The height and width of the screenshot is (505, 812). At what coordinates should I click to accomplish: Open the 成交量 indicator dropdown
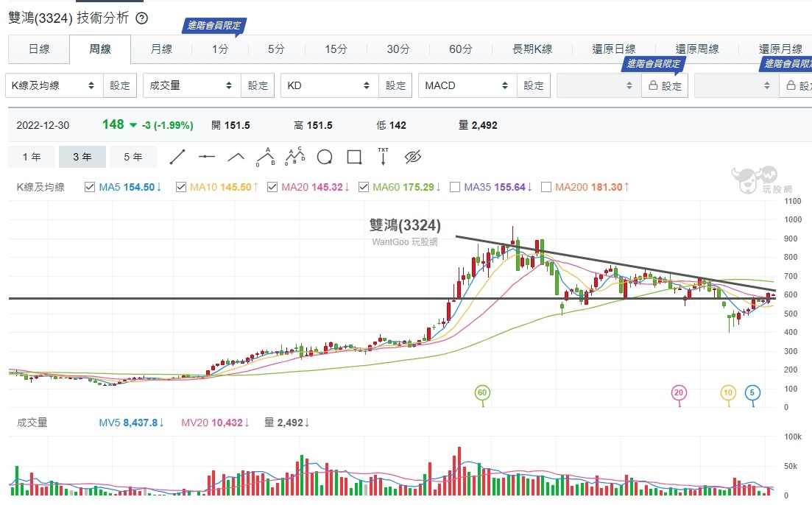pyautogui.click(x=191, y=85)
